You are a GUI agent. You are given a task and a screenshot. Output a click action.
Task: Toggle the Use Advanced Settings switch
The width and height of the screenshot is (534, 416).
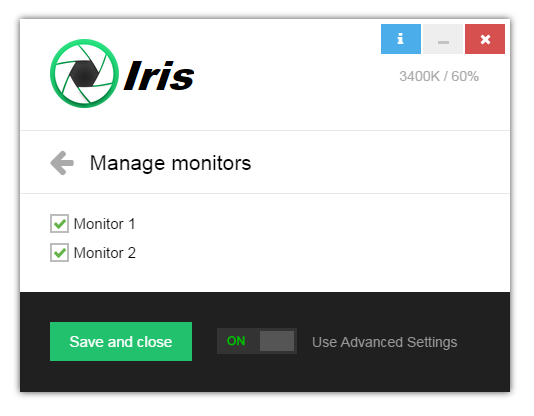[x=257, y=341]
